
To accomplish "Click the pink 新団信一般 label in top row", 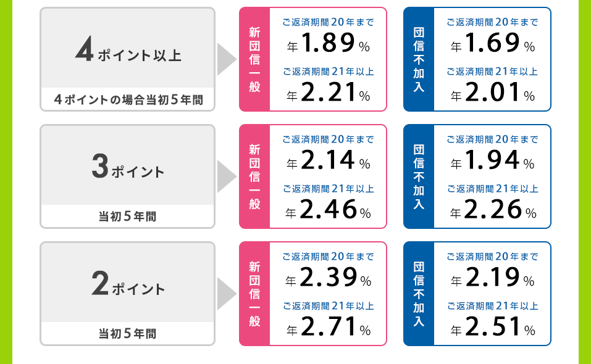I will coord(254,59).
